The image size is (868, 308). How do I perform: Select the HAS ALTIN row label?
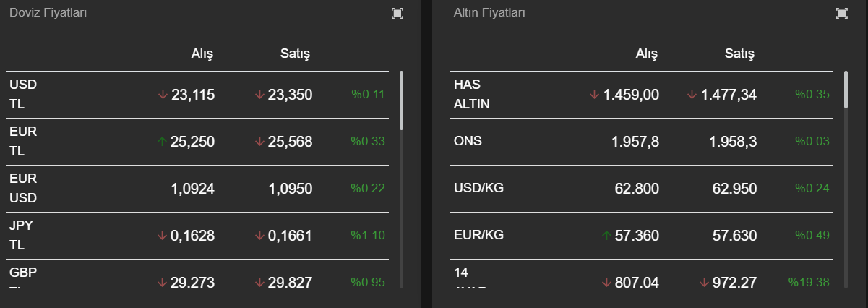[x=472, y=94]
